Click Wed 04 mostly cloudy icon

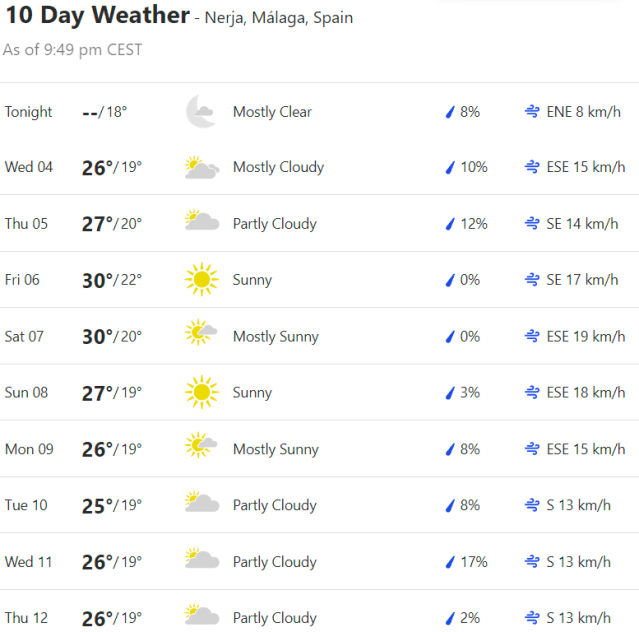(x=201, y=167)
